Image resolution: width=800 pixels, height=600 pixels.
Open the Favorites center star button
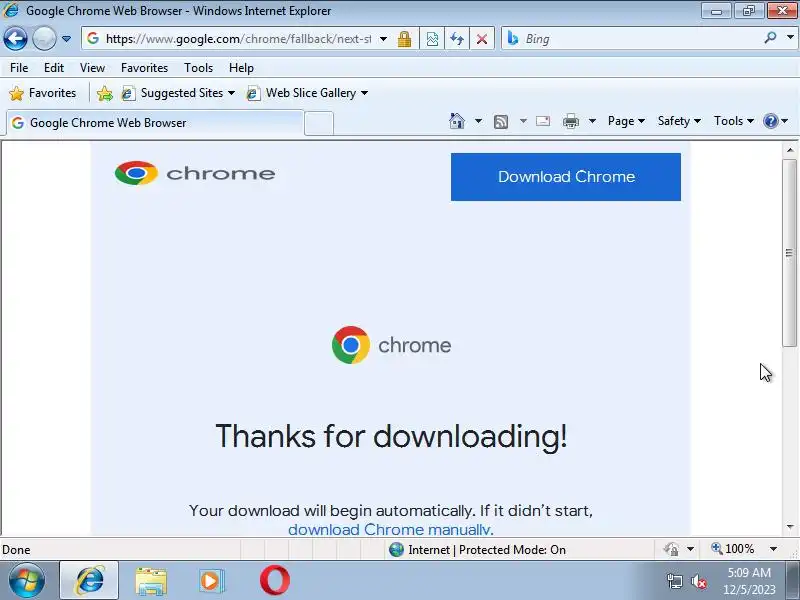point(43,93)
